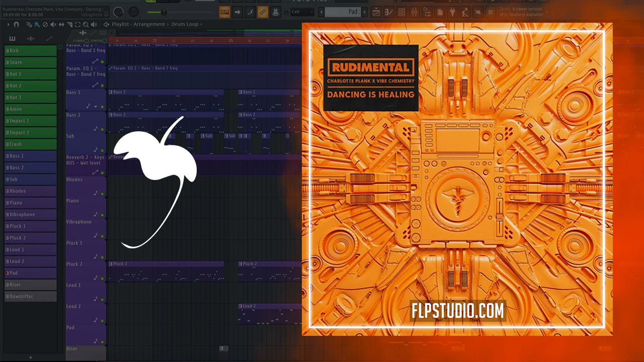644x362 pixels.
Task: Mute the Bass 2 track
Action: (x=103, y=129)
